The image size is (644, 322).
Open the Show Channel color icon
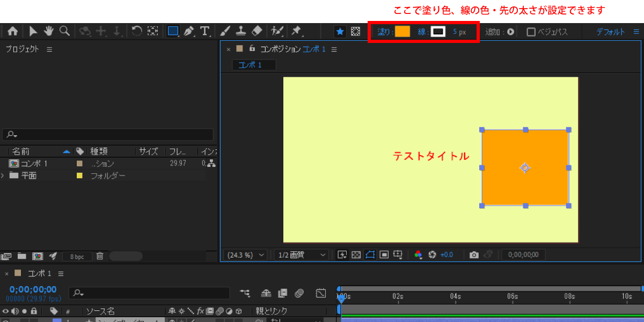[419, 255]
